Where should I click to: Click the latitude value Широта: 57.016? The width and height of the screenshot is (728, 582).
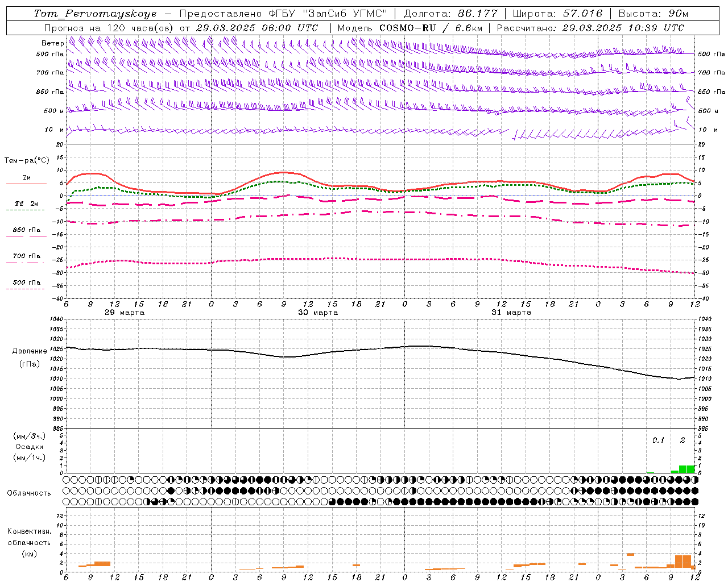[557, 14]
